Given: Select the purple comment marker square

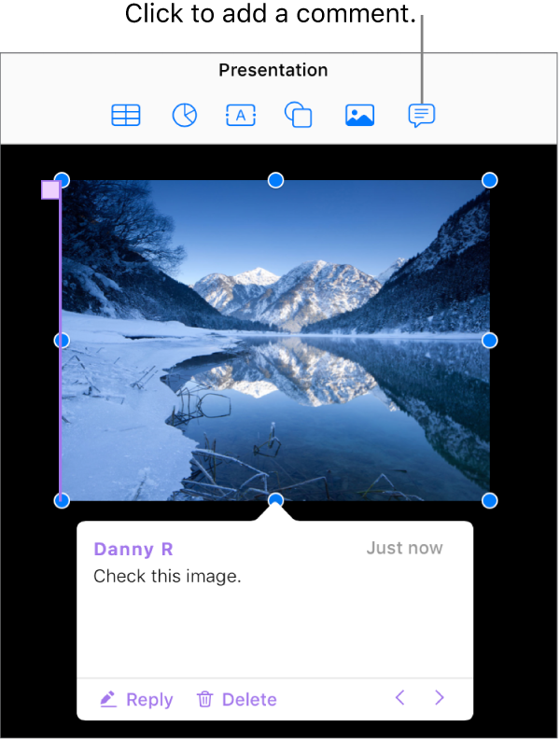Looking at the screenshot, I should (x=50, y=190).
